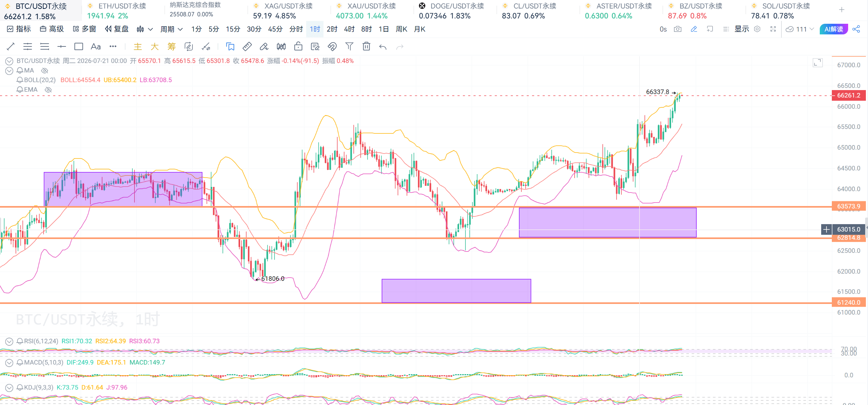Viewport: 868px width, 405px height.
Task: Toggle the EMA alert bell
Action: point(20,90)
